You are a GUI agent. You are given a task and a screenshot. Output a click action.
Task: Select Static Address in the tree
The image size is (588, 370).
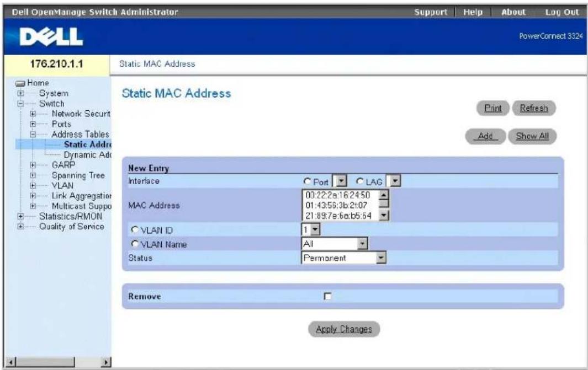tap(88, 144)
